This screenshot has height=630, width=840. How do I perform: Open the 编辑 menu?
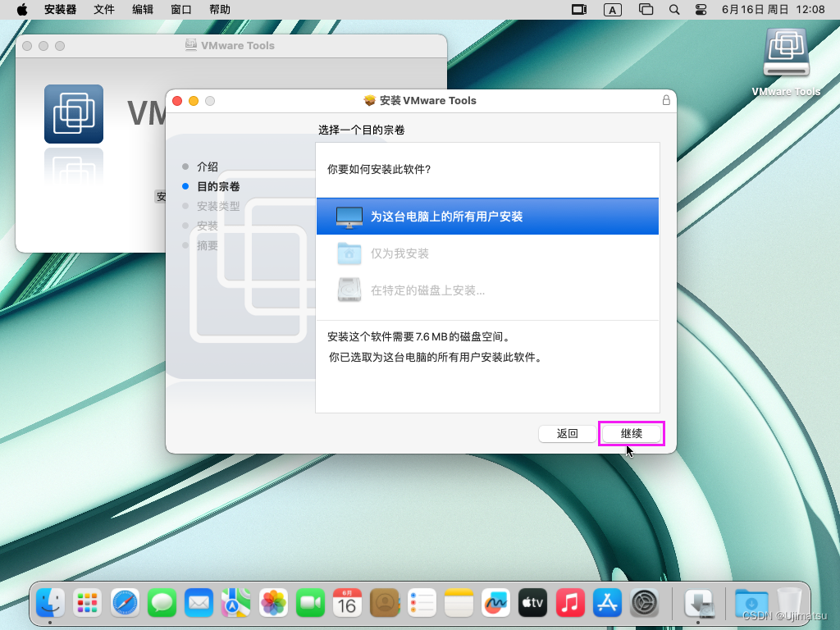pos(143,10)
